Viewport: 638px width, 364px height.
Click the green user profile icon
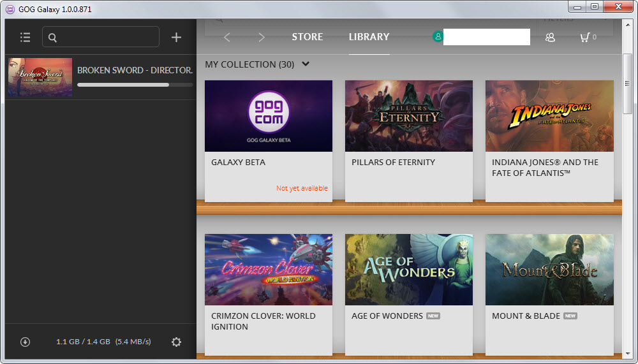coord(438,36)
